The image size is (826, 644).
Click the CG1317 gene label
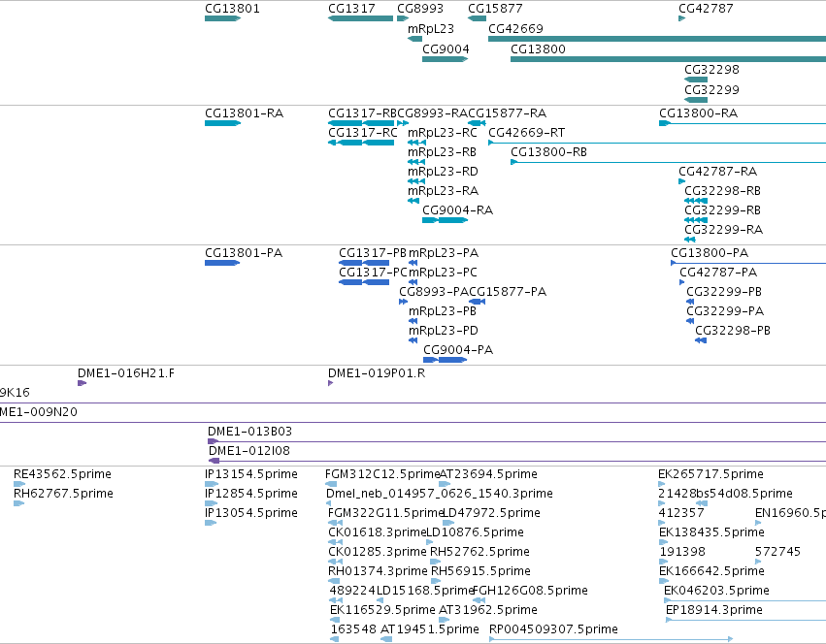351,9
